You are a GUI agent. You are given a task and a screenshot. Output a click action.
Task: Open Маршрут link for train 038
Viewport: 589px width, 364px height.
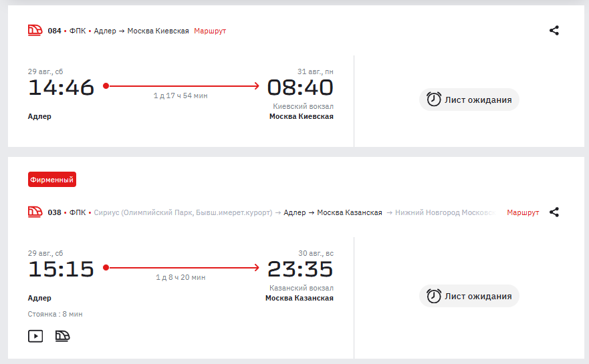523,212
